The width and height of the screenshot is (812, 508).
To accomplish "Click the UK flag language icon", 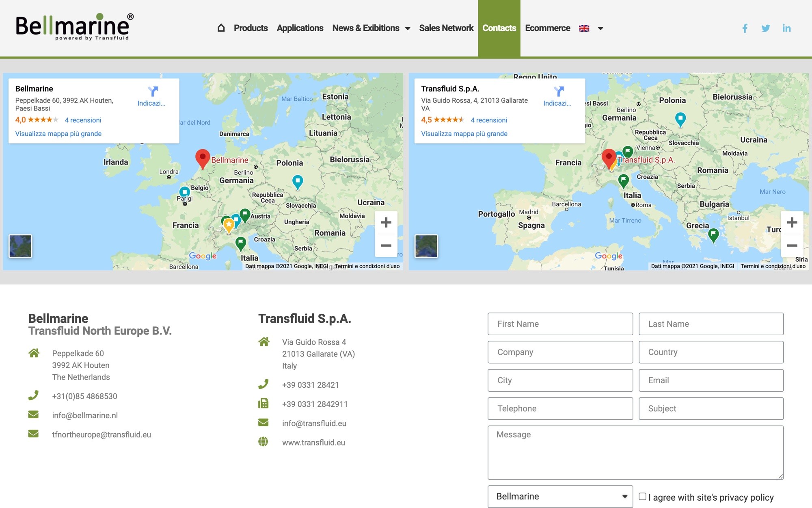I will [x=584, y=28].
